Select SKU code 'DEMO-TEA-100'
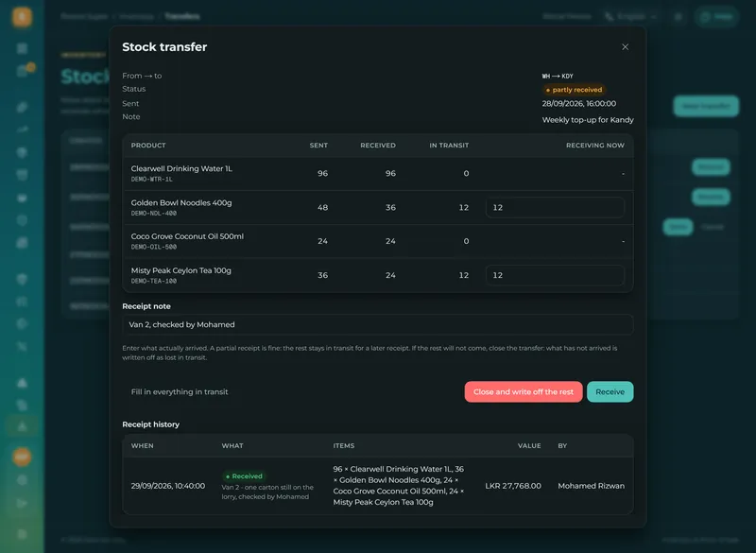 [154, 281]
